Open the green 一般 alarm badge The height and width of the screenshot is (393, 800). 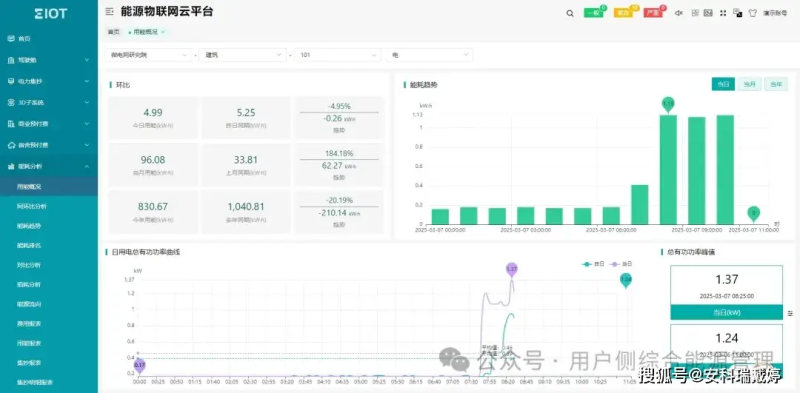pos(594,13)
